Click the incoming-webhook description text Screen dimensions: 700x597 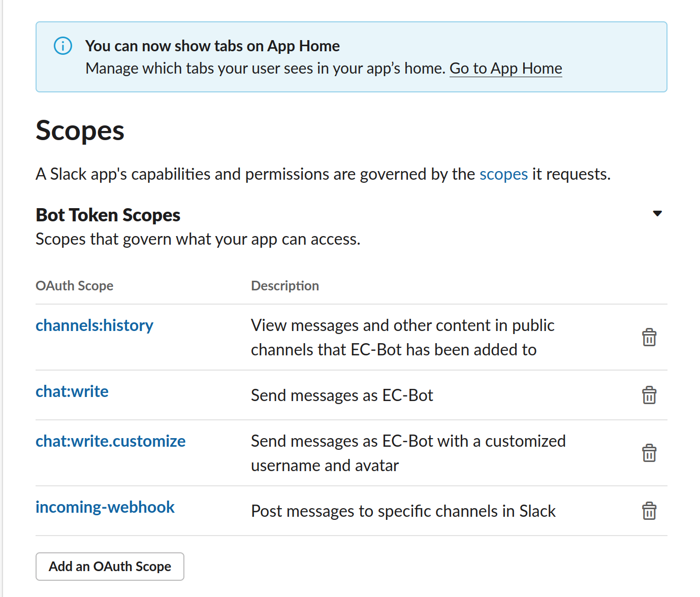pyautogui.click(x=403, y=511)
